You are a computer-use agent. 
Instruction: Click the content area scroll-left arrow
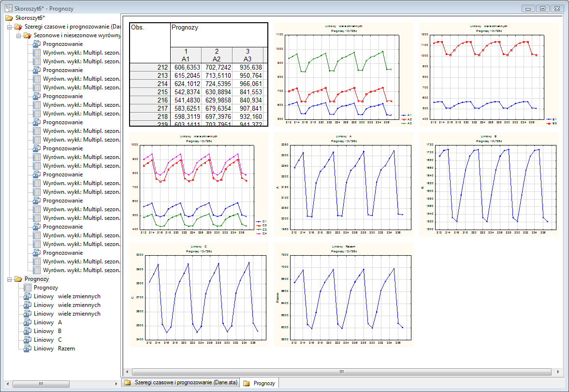(x=127, y=372)
